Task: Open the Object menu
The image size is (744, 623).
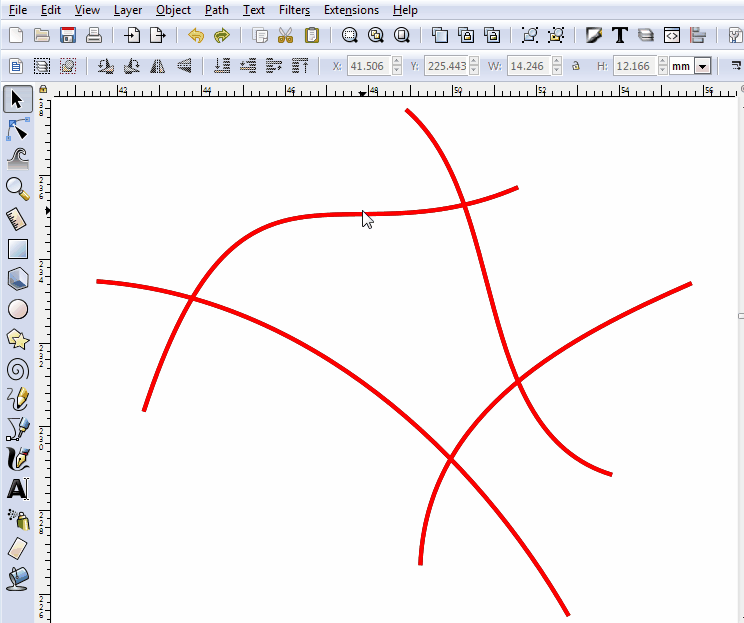Action: 173,10
